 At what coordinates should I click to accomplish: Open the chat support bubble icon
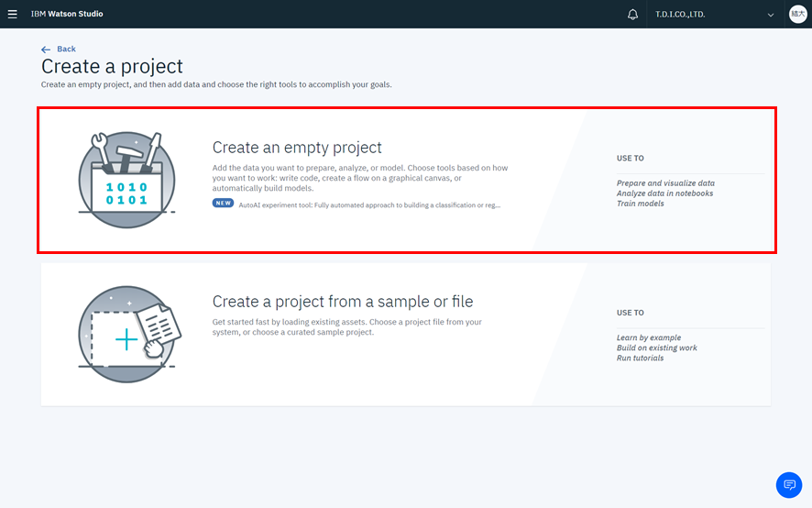coord(788,484)
